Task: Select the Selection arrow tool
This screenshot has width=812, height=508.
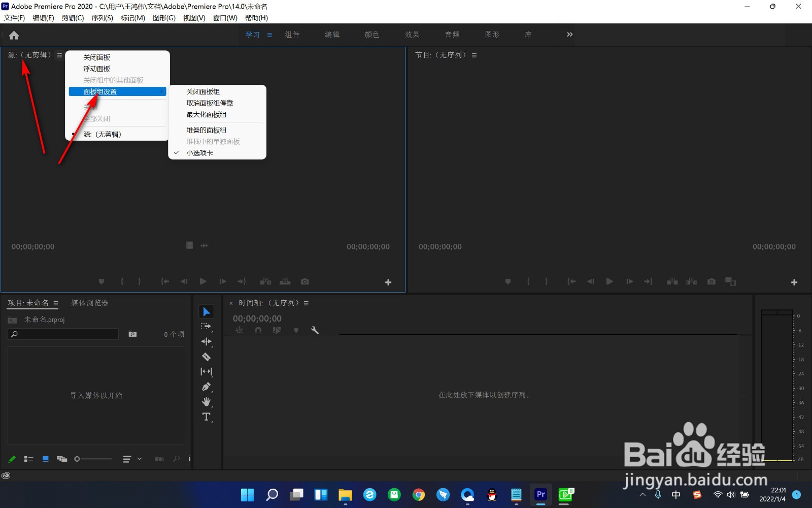Action: (x=207, y=311)
